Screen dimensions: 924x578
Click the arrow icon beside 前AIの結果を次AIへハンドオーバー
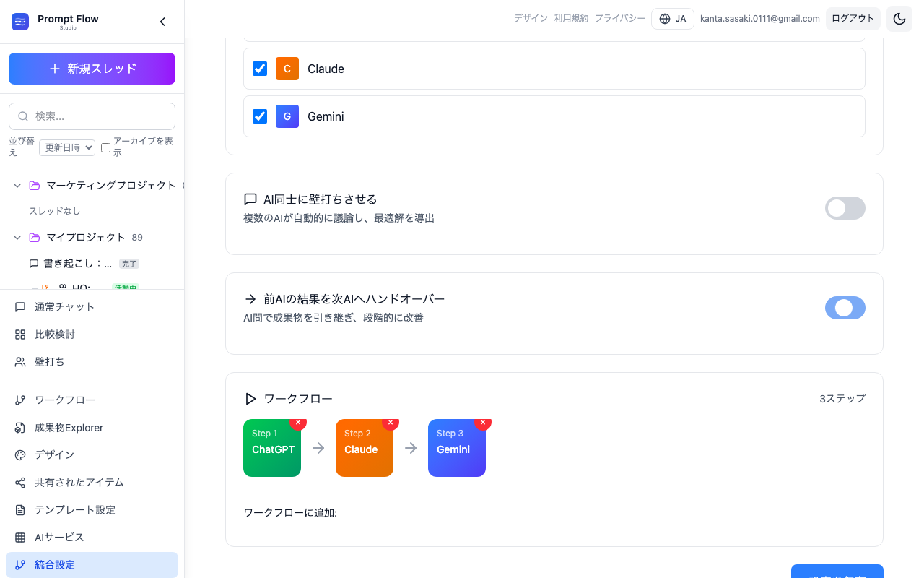pyautogui.click(x=250, y=299)
